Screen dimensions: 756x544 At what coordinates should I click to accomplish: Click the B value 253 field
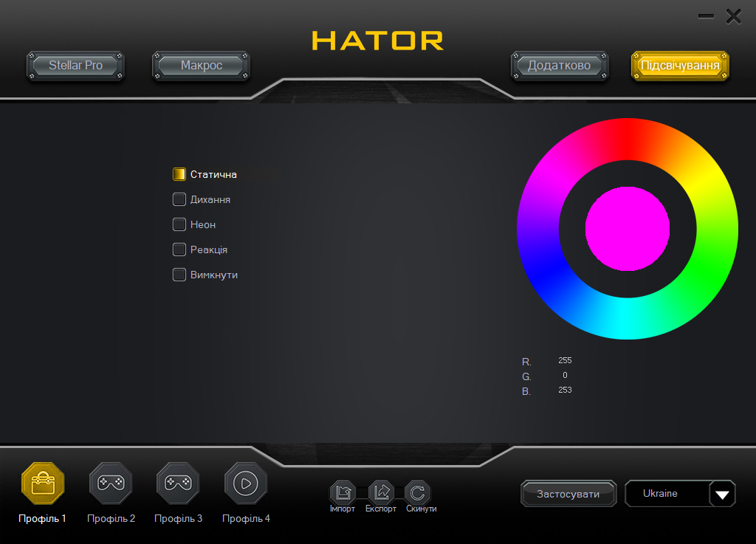coord(565,390)
